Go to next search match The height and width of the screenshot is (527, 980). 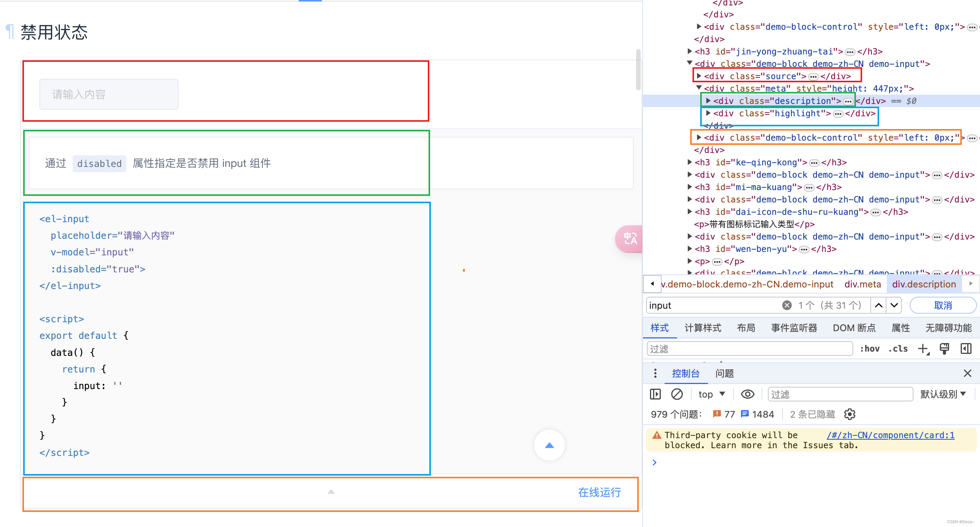[894, 305]
